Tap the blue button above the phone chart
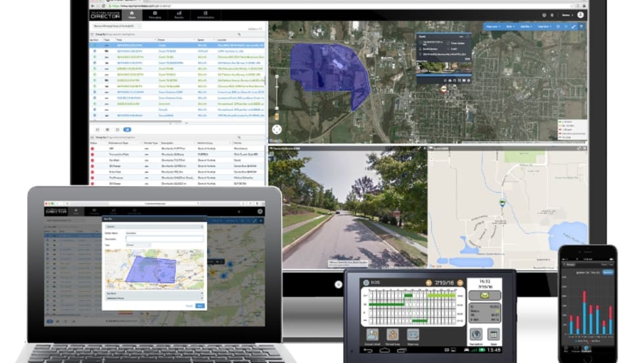 [x=607, y=272]
